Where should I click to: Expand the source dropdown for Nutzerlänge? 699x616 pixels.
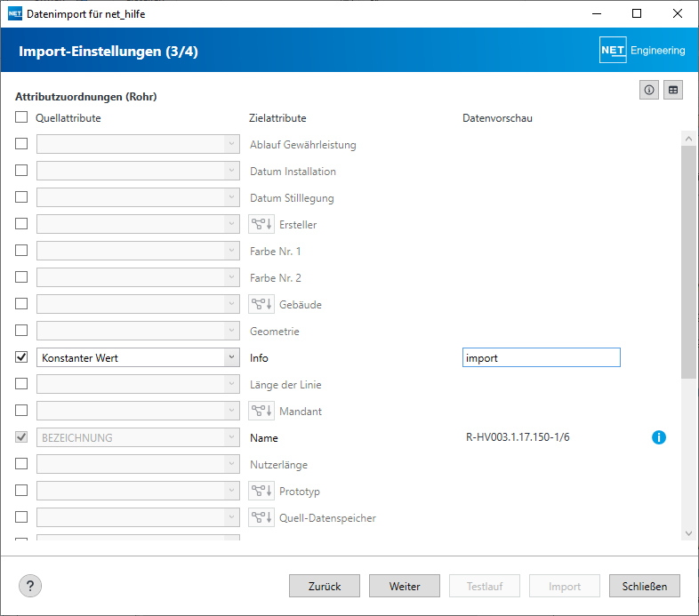(x=231, y=464)
